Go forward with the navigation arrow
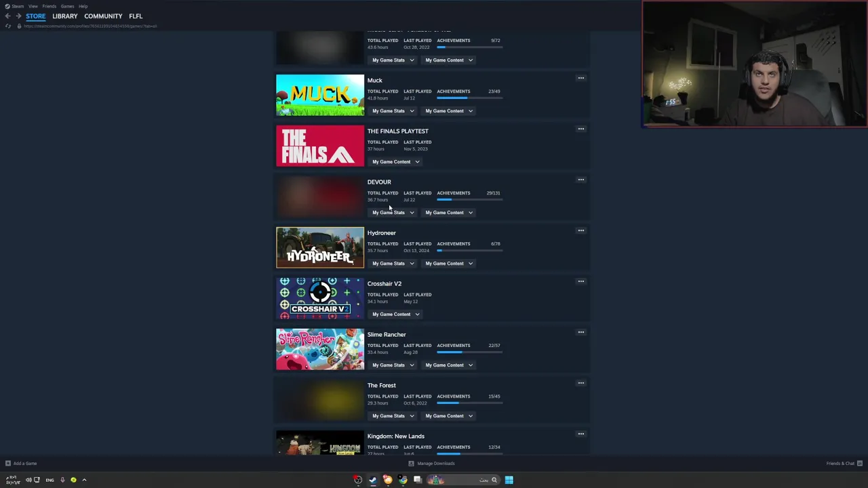 (x=18, y=16)
